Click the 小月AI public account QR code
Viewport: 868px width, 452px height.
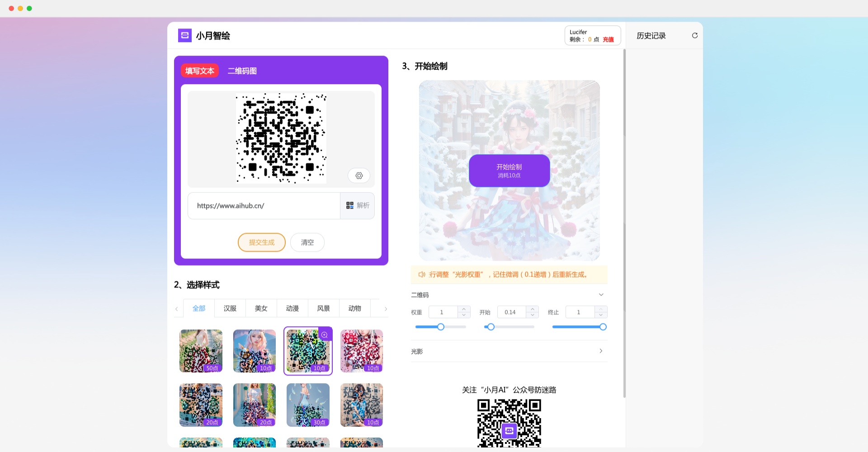509,423
